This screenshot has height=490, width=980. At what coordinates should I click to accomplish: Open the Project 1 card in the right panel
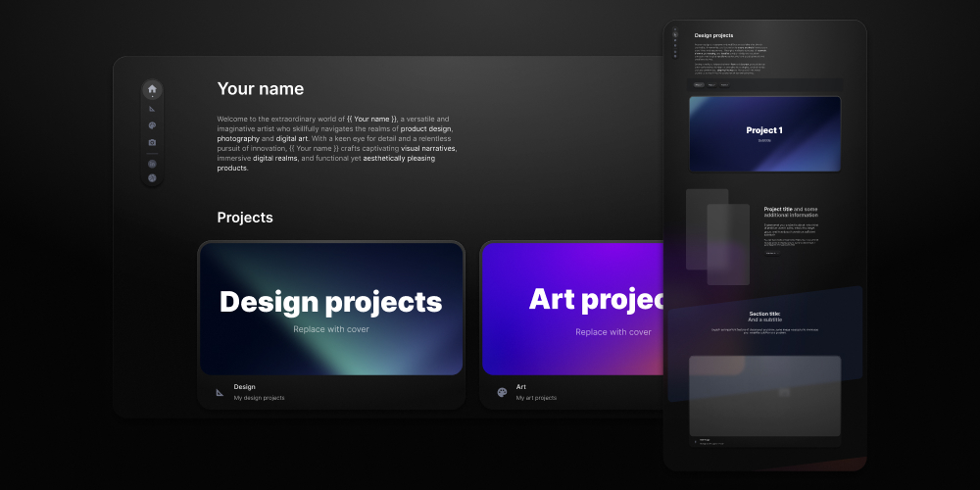[x=764, y=133]
